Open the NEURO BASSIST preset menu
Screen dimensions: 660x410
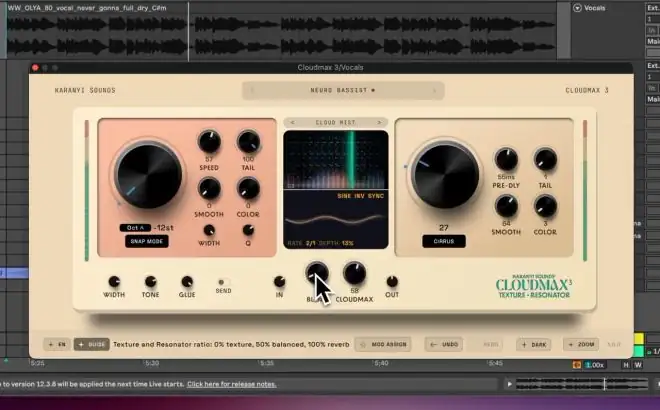point(343,90)
